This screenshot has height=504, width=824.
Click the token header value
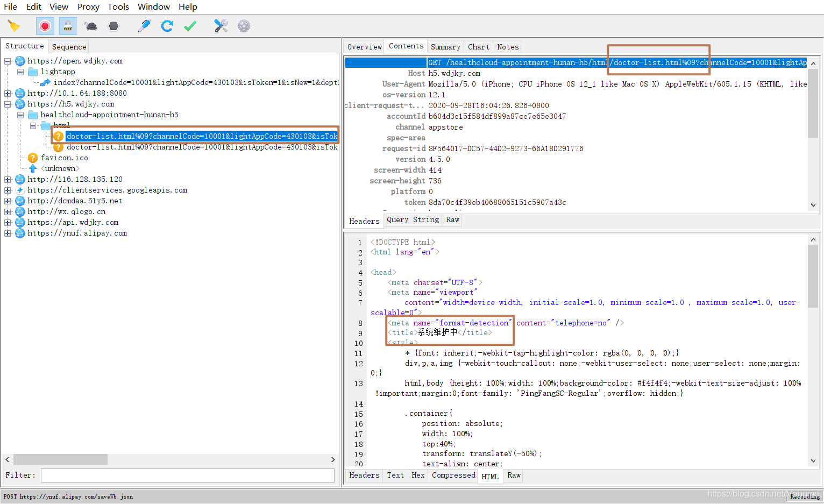click(497, 202)
